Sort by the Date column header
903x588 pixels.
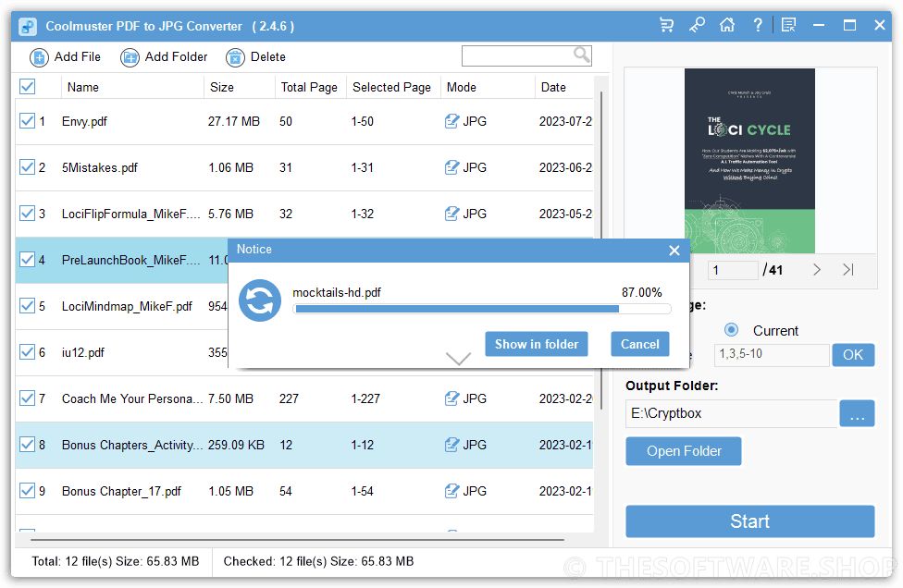click(563, 87)
